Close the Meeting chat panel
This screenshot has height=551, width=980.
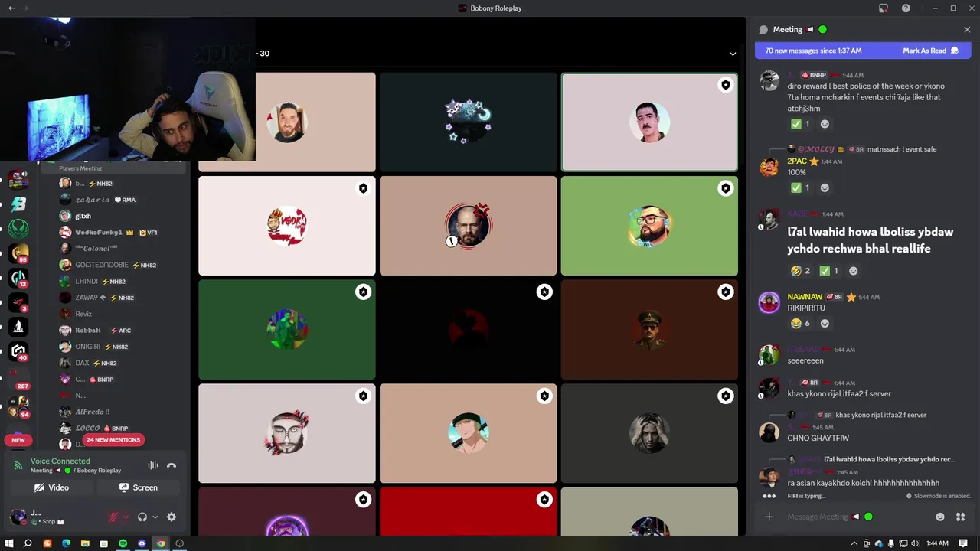[x=967, y=29]
